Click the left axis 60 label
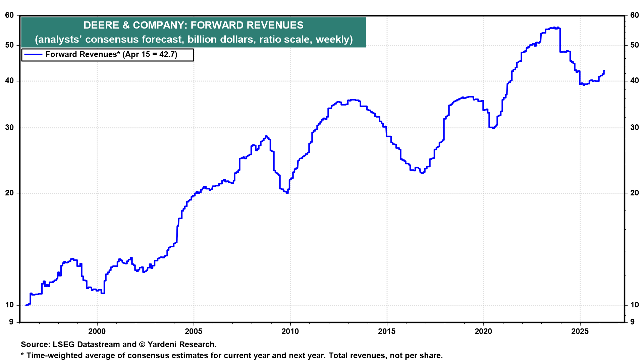 coord(9,15)
